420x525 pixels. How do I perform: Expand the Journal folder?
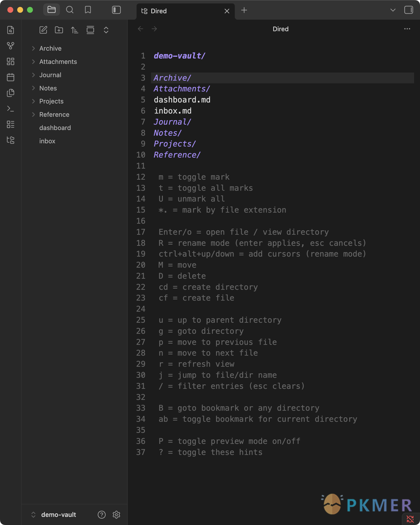(x=33, y=75)
